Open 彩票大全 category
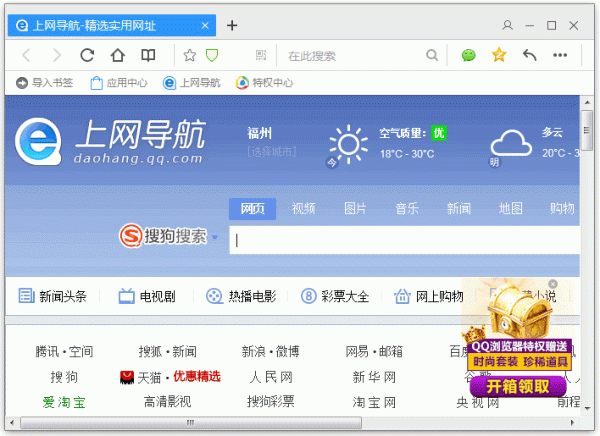Image resolution: width=600 pixels, height=436 pixels. click(x=335, y=296)
